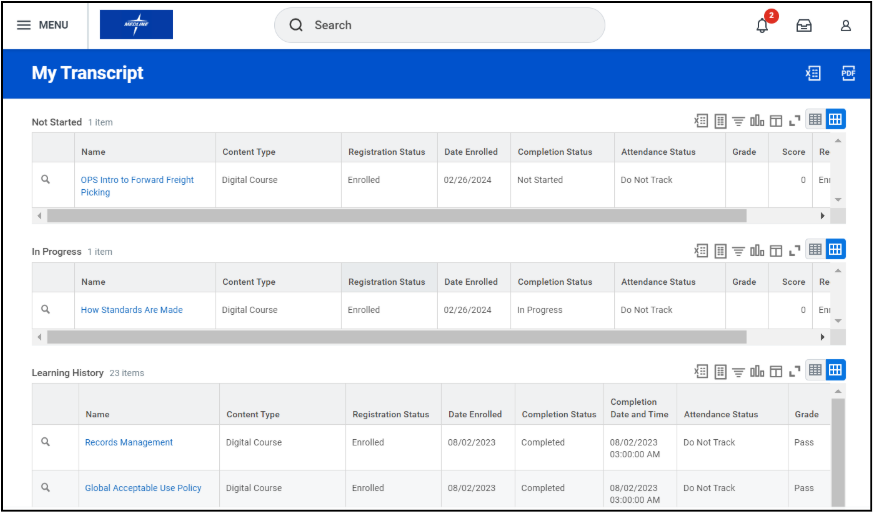Select blue standard grid view in Learning History
Image resolution: width=873 pixels, height=513 pixels.
[x=835, y=371]
